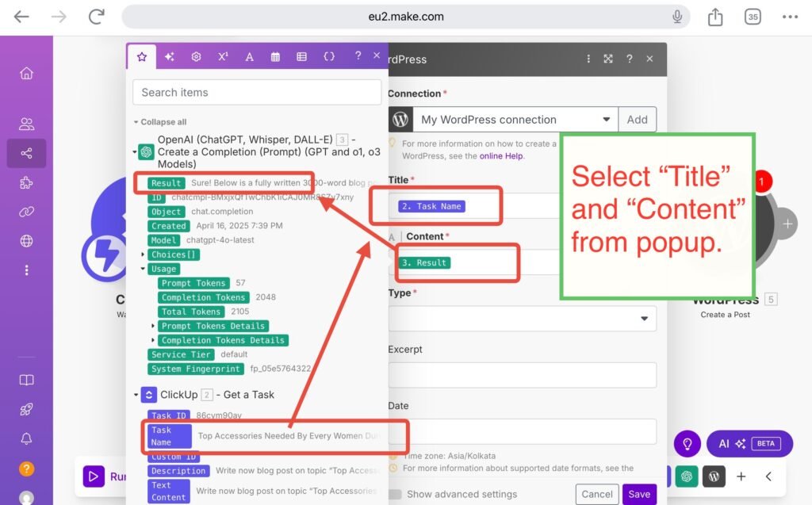Open the Connections link icon
Image resolution: width=812 pixels, height=505 pixels.
click(x=26, y=212)
